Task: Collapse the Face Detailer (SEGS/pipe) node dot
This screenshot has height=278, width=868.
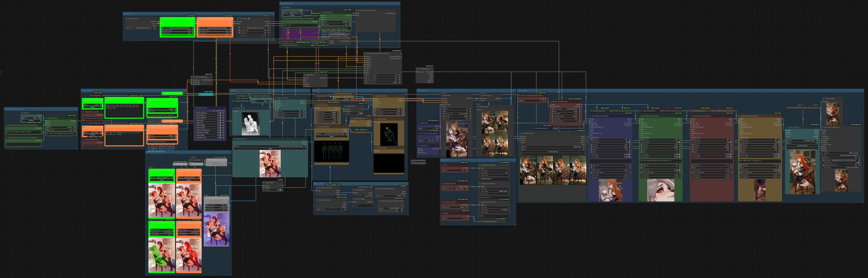Action: coord(591,116)
